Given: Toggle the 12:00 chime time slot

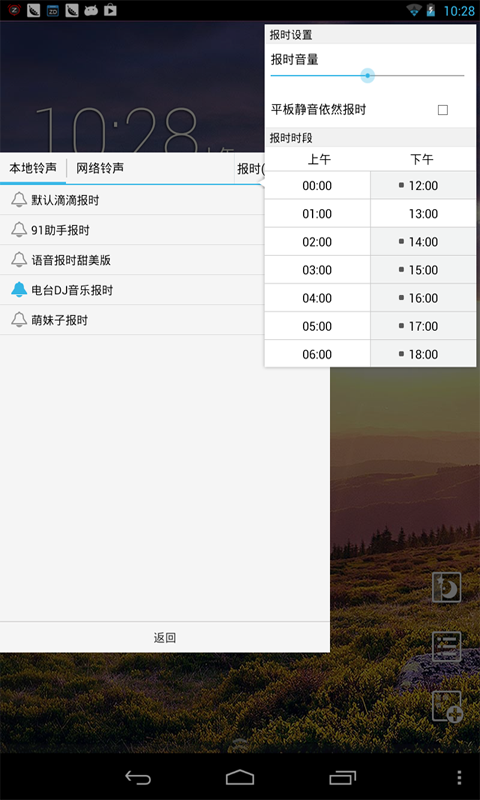Looking at the screenshot, I should tap(423, 185).
